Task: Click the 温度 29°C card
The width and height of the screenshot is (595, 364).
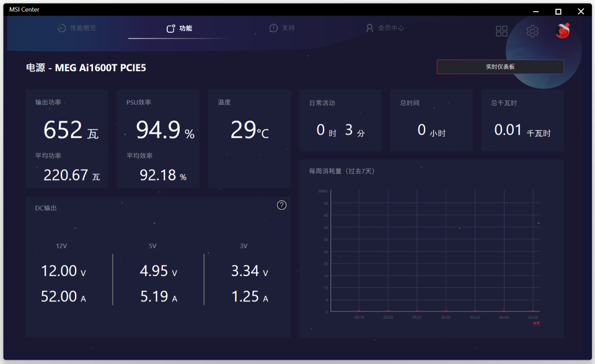Action: coord(249,139)
